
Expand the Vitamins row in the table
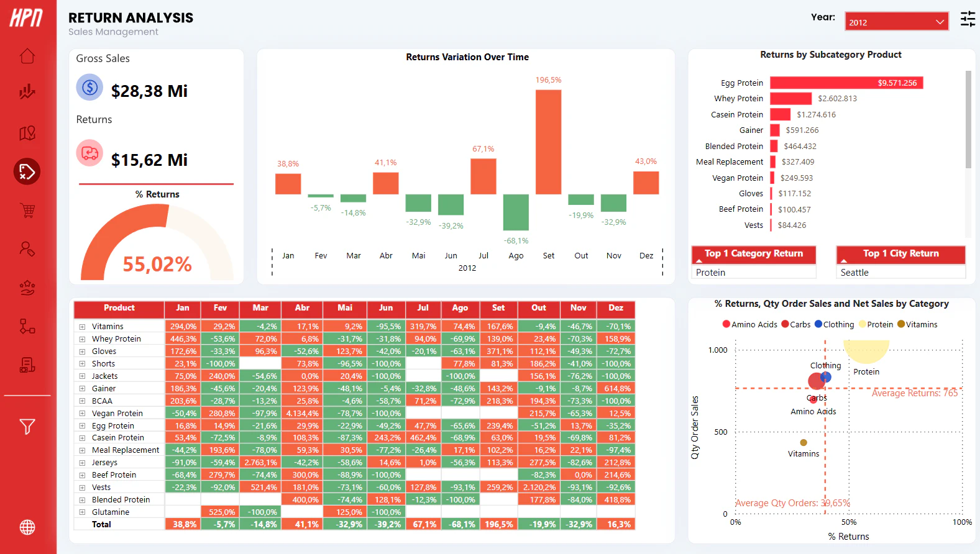click(81, 327)
